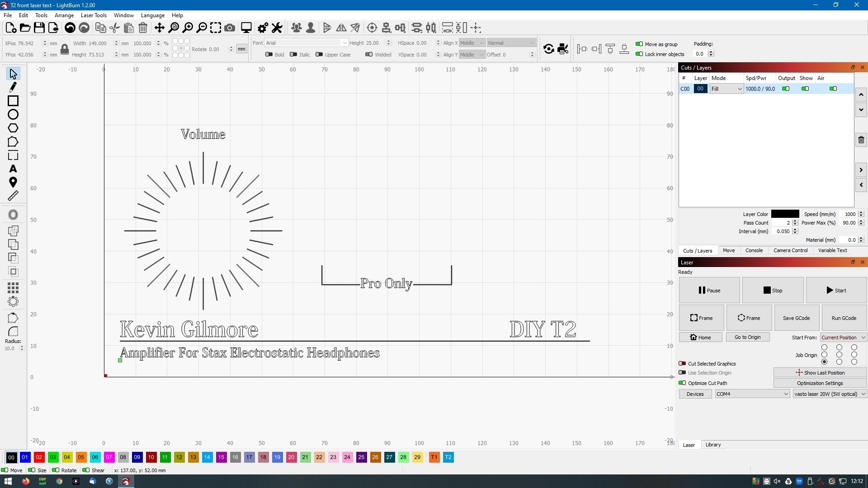
Task: Select the Ellipse tool
Action: pos(13,115)
